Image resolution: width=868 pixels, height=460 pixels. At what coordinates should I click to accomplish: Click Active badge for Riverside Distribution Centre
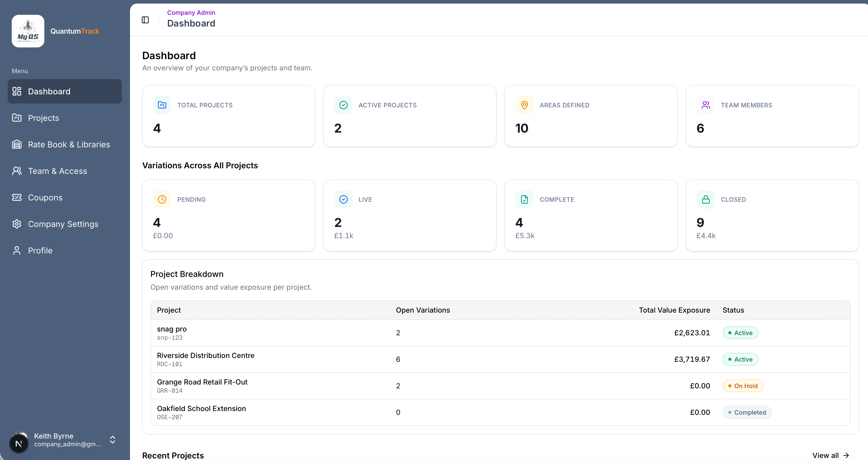point(740,360)
